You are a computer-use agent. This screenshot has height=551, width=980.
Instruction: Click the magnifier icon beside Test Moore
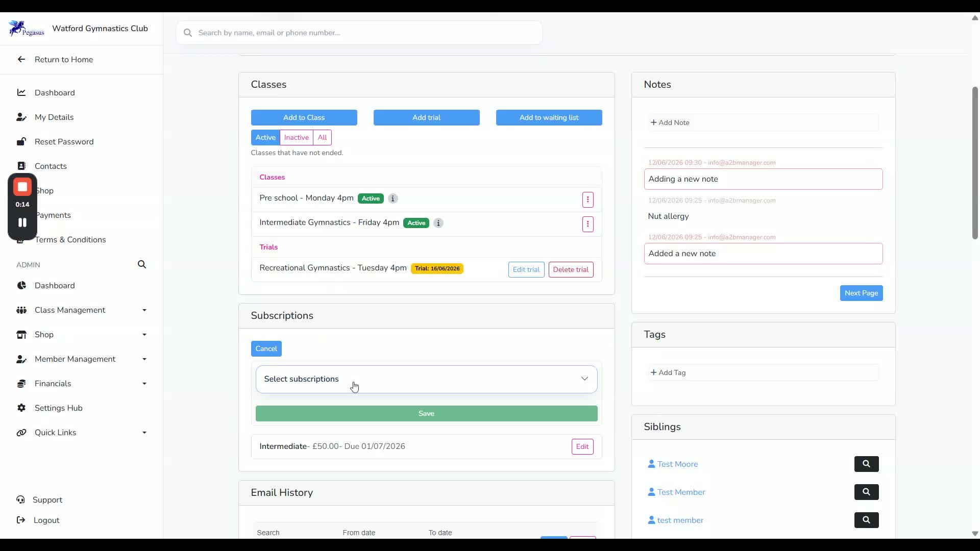coord(866,464)
